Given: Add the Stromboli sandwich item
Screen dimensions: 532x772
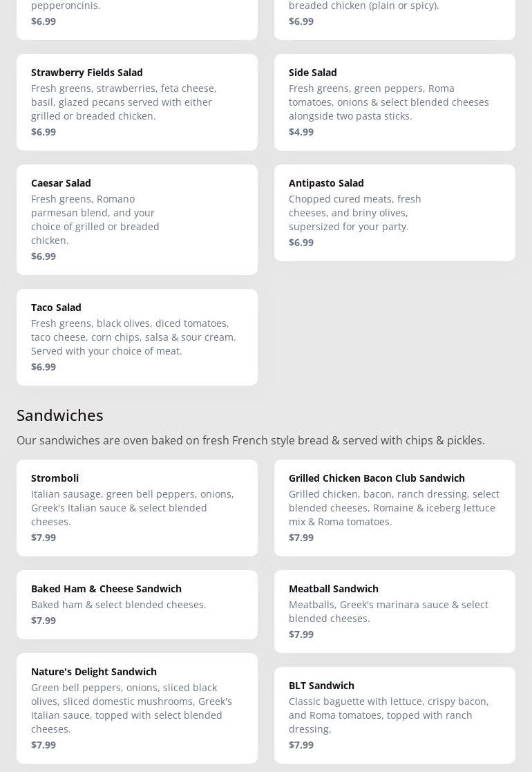Looking at the screenshot, I should pos(137,507).
